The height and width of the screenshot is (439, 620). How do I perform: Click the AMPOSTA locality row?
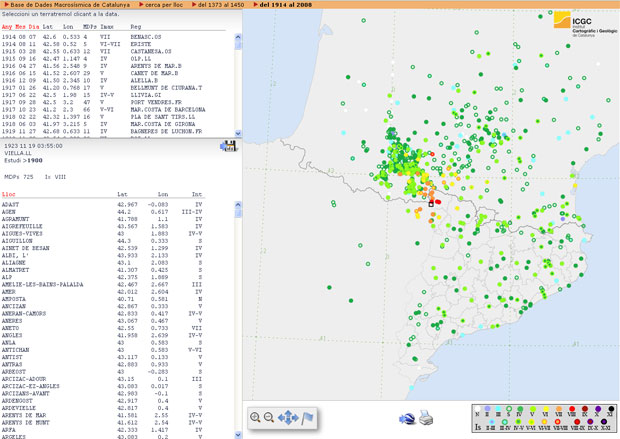(102, 299)
